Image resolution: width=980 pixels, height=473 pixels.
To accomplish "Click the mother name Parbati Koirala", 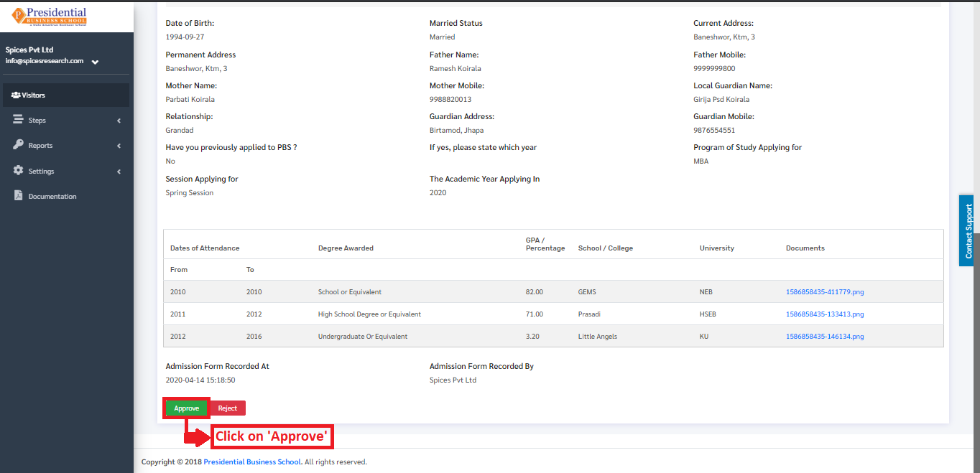I will (x=190, y=100).
